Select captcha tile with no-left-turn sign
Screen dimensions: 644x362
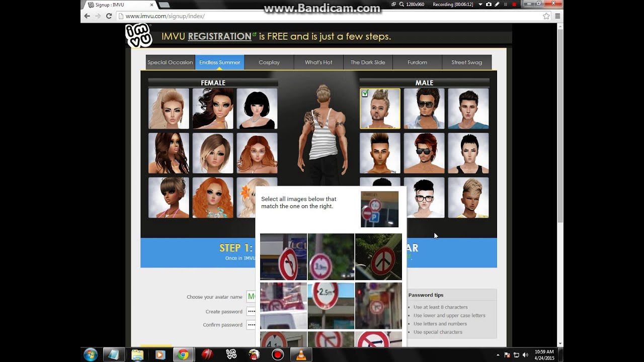tap(283, 256)
